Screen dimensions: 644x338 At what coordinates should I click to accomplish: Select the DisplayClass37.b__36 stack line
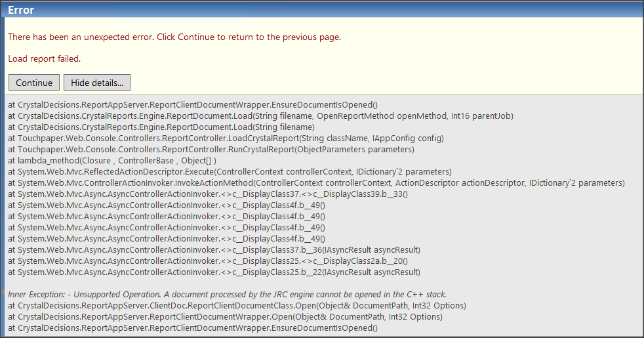(214, 249)
